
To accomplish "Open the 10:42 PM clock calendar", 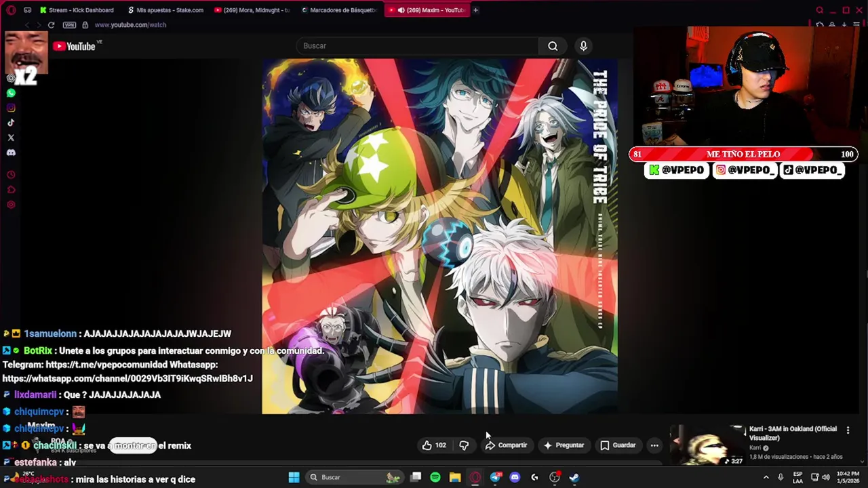I will pyautogui.click(x=848, y=477).
